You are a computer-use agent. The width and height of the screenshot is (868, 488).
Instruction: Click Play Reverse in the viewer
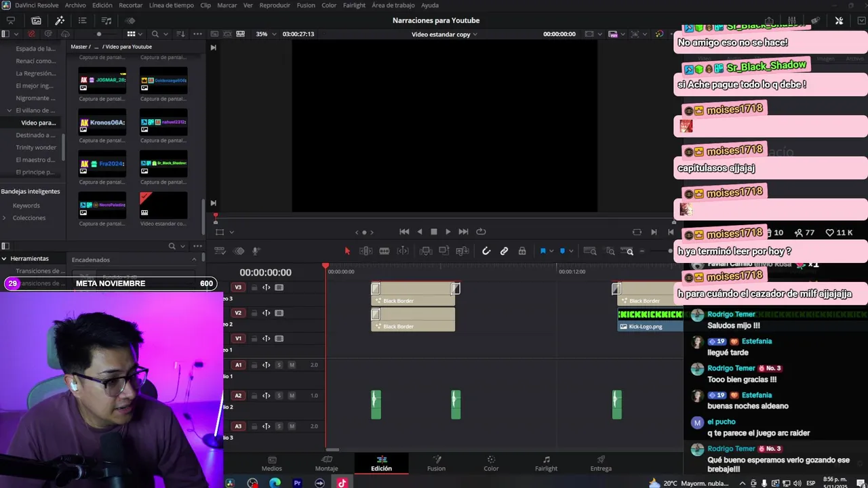pos(420,232)
